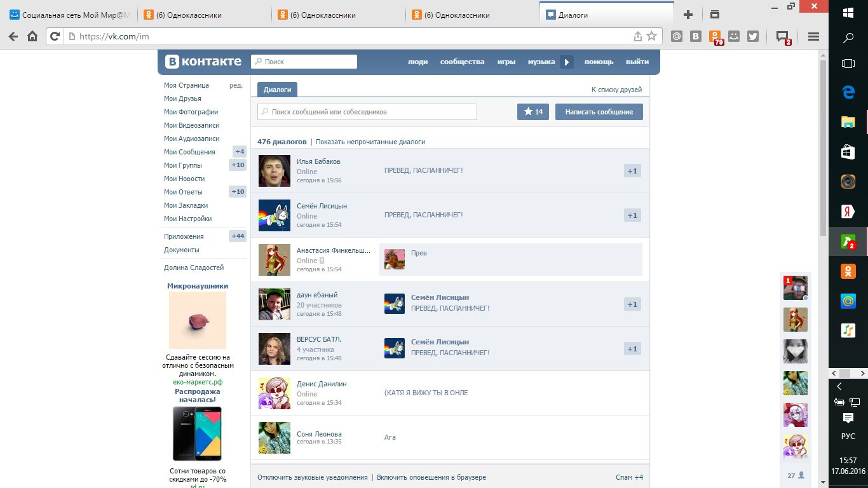Open помощь in the VK top menu
The height and width of the screenshot is (488, 868).
[599, 62]
